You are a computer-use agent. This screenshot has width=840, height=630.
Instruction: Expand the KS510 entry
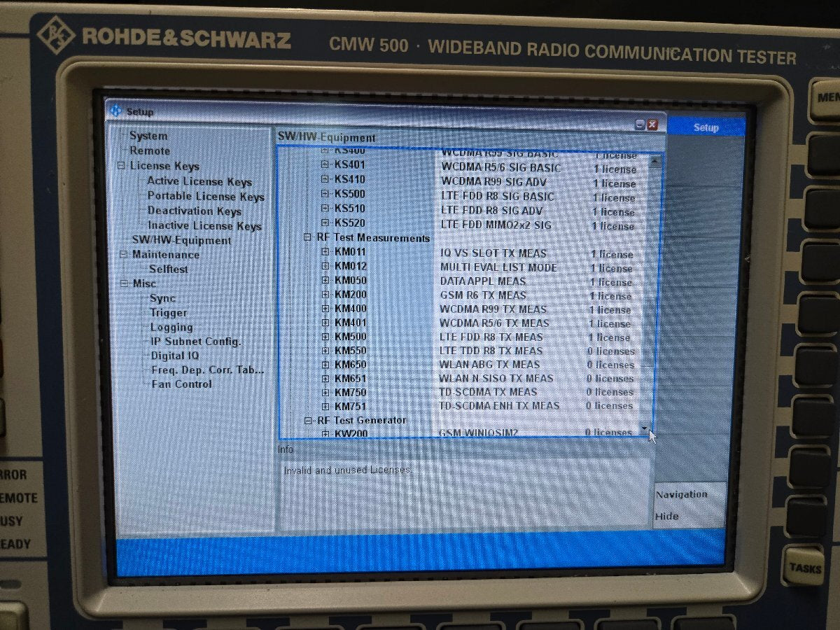[x=325, y=209]
